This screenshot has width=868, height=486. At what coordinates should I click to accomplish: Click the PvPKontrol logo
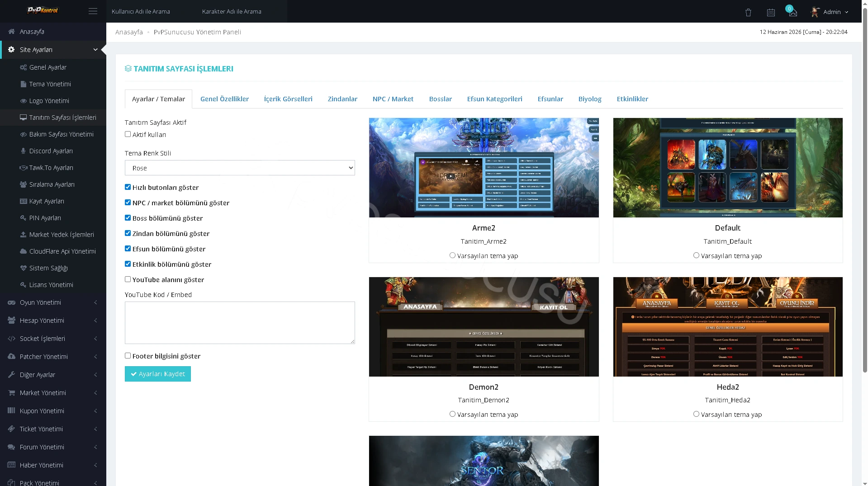(43, 10)
